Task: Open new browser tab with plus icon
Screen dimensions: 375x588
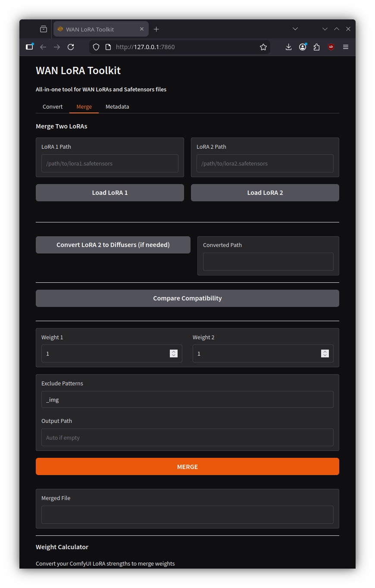Action: [x=156, y=29]
